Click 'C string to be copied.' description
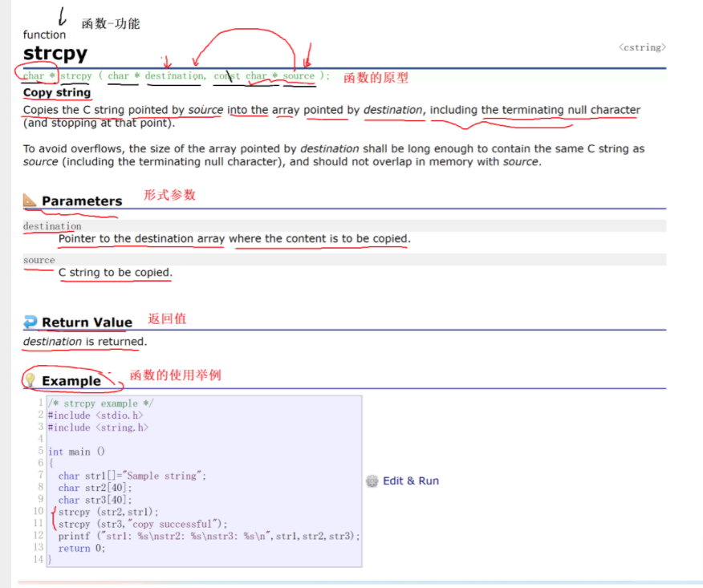This screenshot has width=703, height=588. click(x=116, y=273)
